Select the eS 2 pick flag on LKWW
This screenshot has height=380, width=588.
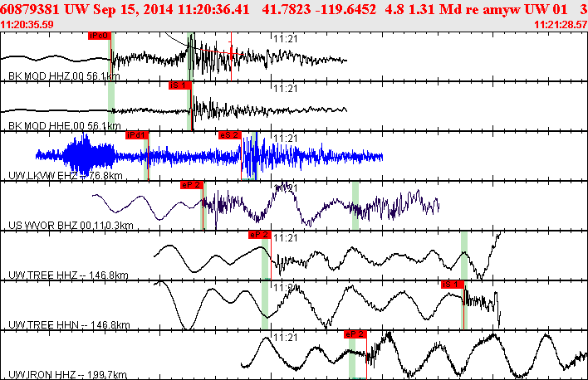(x=230, y=135)
